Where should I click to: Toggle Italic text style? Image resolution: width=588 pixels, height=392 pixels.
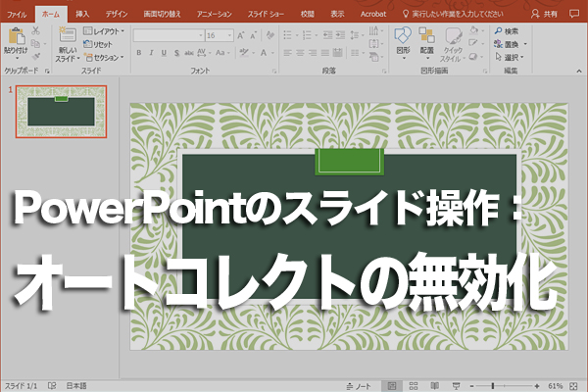(x=150, y=53)
